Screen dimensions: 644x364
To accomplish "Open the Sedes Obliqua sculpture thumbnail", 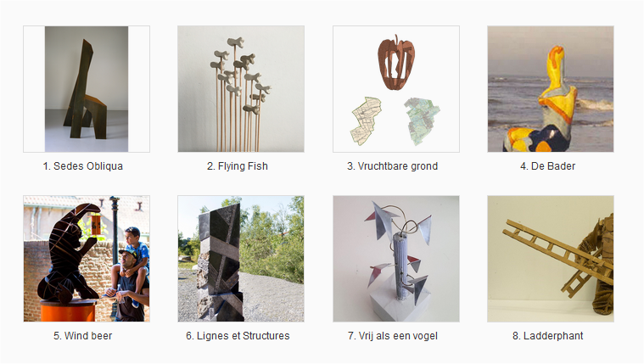I will tap(87, 89).
